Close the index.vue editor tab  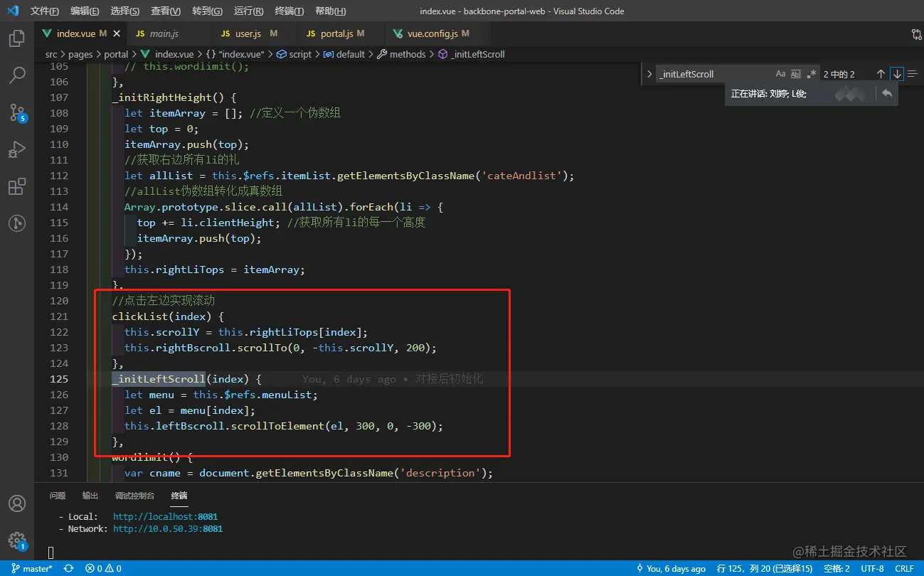(117, 33)
